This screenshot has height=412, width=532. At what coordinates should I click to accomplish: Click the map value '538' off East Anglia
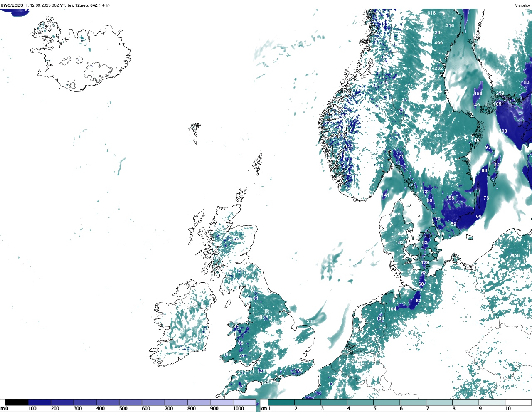(310, 321)
